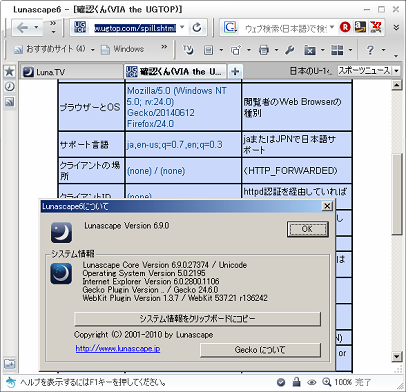Open the layout icon dropdown arrow
Image resolution: width=406 pixels, height=392 pixels.
350,50
